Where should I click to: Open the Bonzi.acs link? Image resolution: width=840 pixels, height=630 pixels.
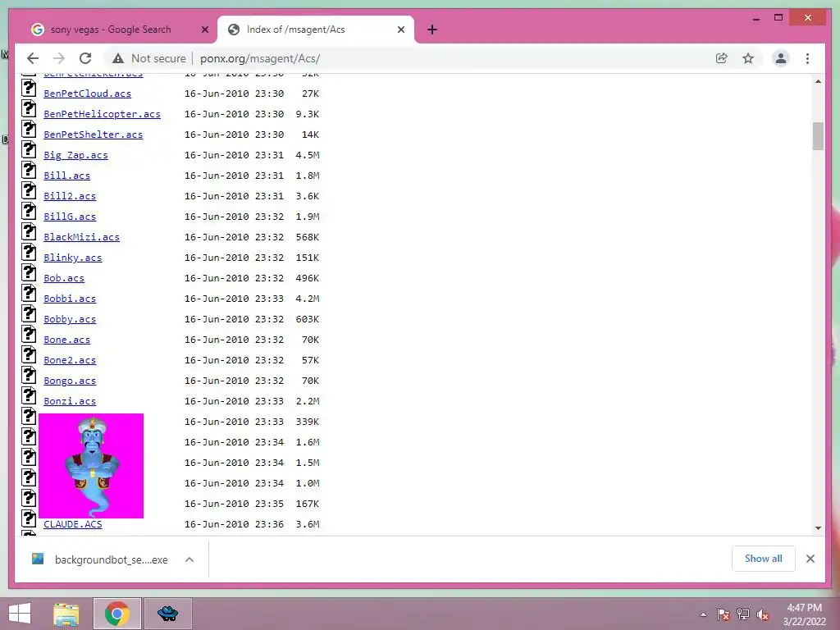(70, 401)
